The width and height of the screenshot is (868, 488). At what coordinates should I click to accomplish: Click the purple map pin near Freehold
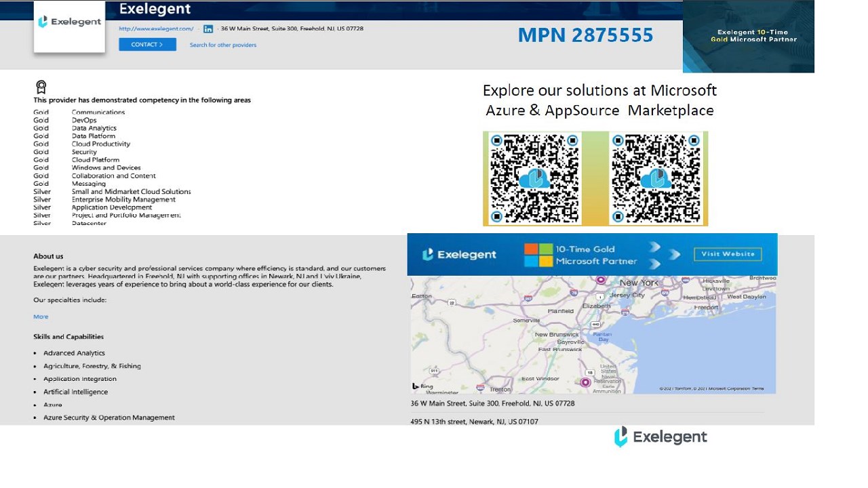coord(586,382)
